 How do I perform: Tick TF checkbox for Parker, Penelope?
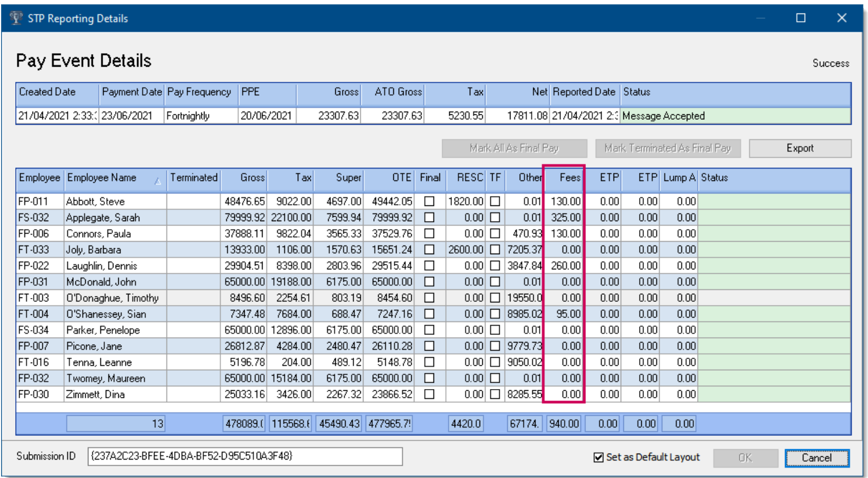[x=495, y=330]
